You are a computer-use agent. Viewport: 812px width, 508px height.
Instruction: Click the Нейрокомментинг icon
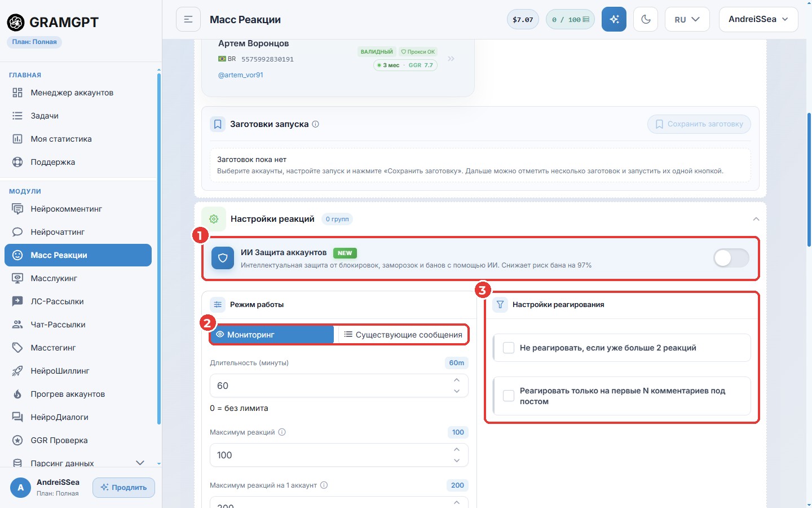(17, 209)
